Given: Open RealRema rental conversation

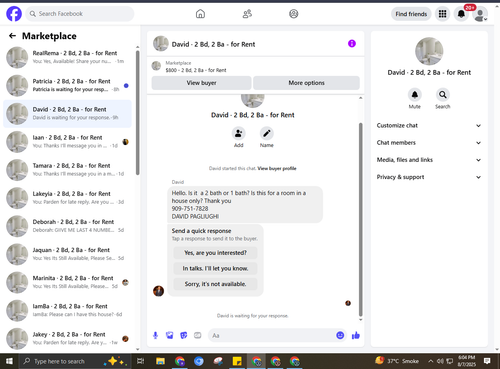Looking at the screenshot, I should 67,57.
